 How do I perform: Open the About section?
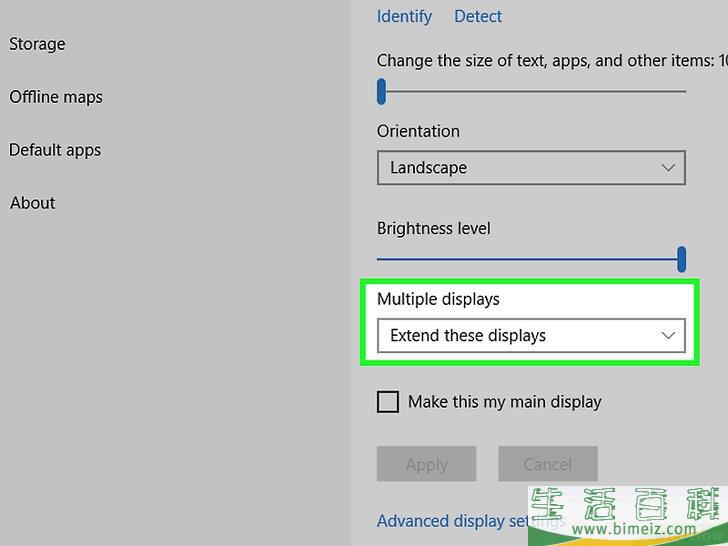(x=33, y=203)
